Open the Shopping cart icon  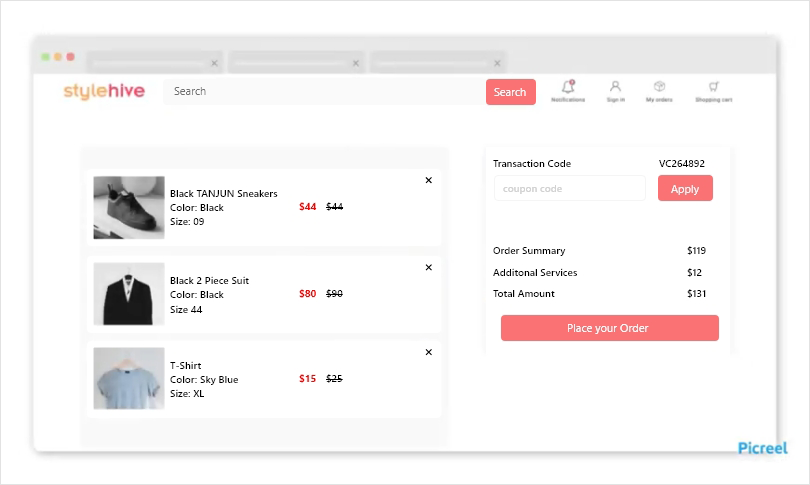tap(713, 86)
